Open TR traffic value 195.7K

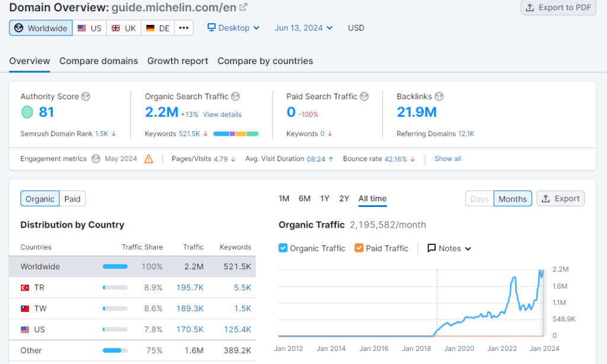point(190,288)
